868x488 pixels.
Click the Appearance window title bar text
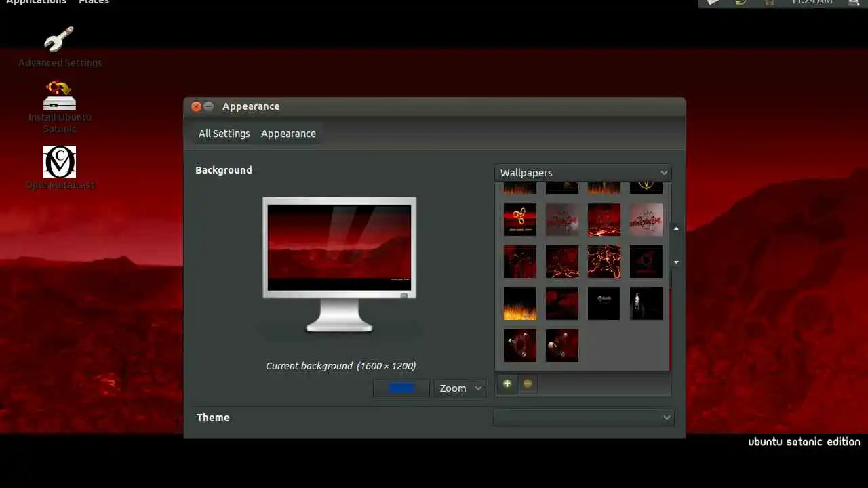251,106
